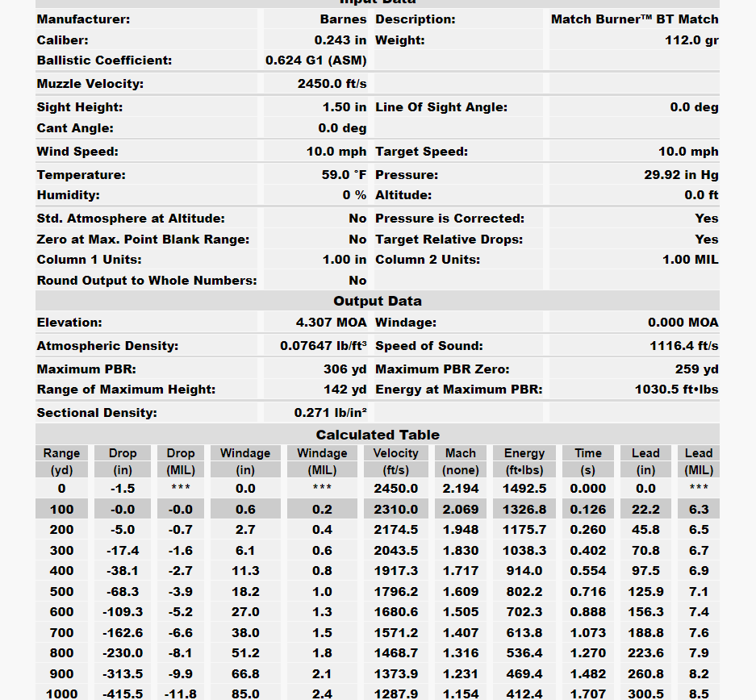
Task: Click the 'Time' column header
Action: (587, 453)
